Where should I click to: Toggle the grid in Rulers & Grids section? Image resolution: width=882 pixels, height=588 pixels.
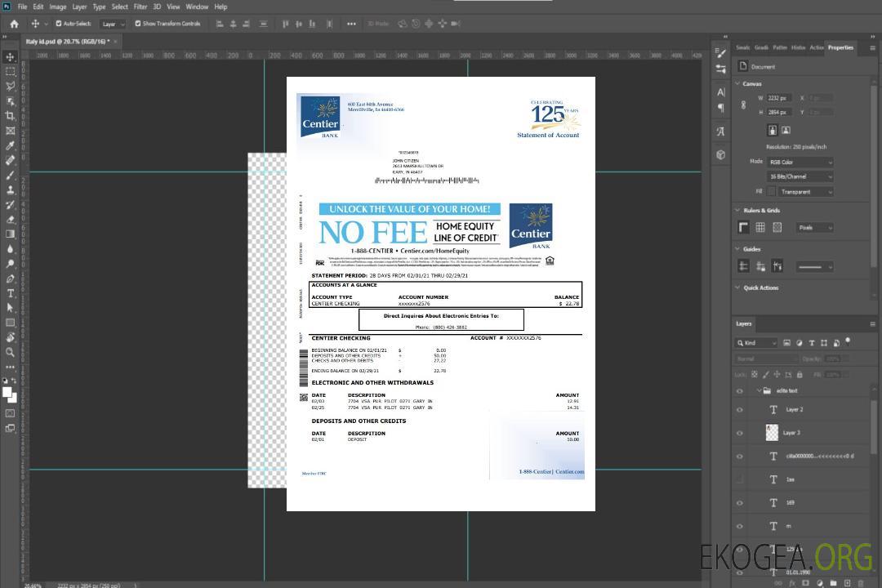[x=760, y=227]
